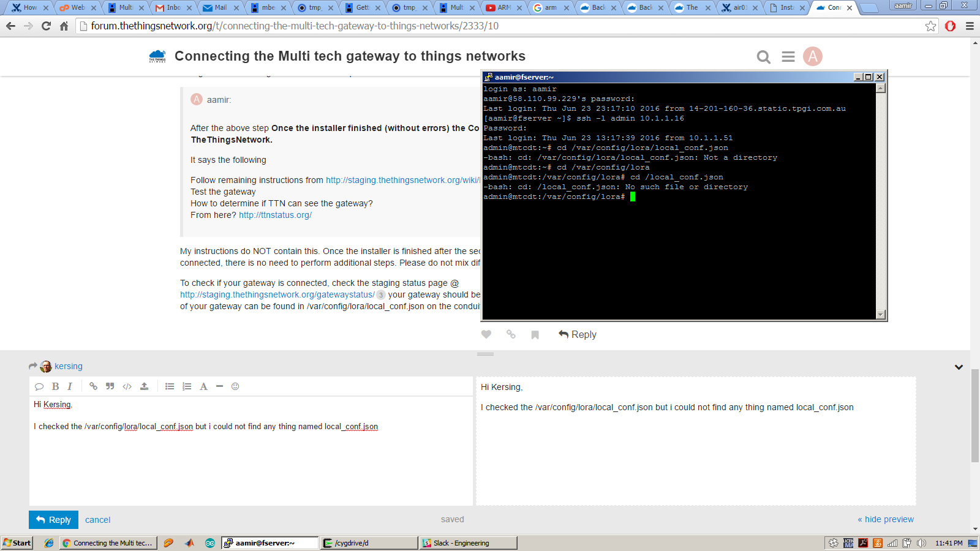This screenshot has width=980, height=551.
Task: Click into the reply text editor
Action: pyautogui.click(x=251, y=451)
